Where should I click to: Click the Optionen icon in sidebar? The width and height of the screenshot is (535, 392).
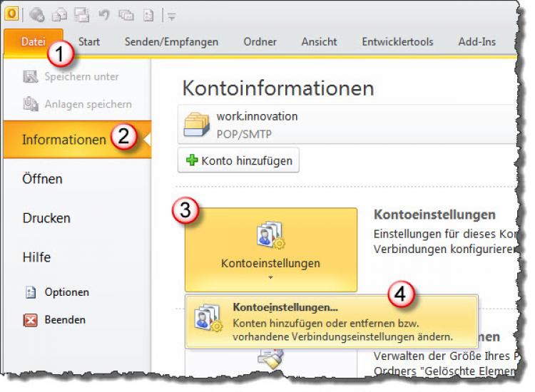click(31, 292)
